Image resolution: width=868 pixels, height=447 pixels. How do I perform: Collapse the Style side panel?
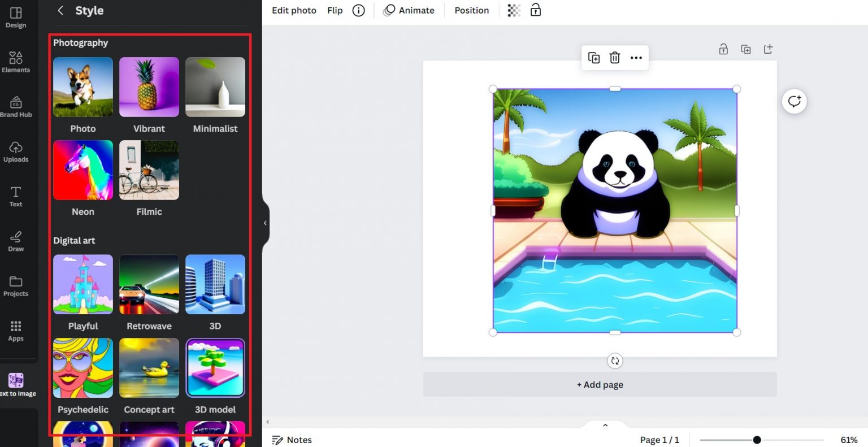pyautogui.click(x=265, y=223)
